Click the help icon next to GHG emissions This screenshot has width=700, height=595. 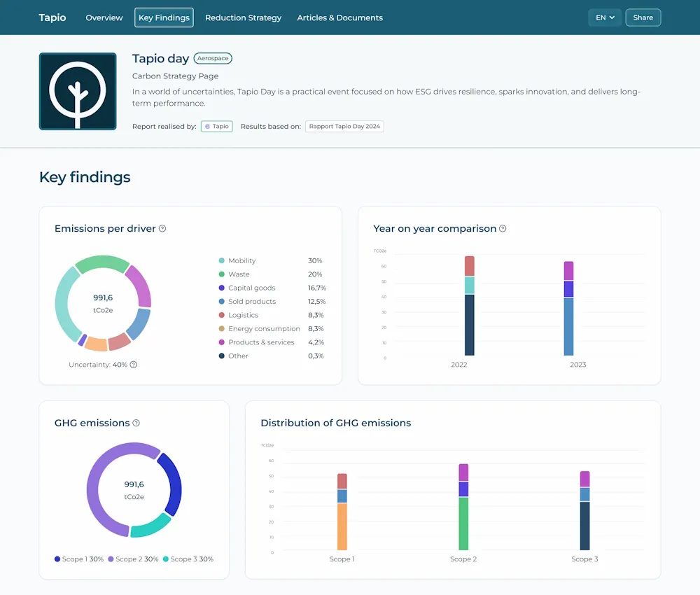pos(136,423)
